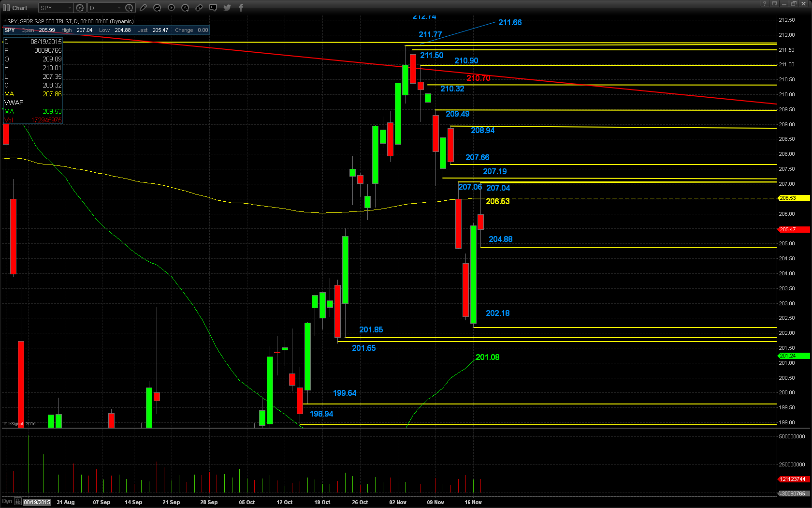
Task: Select the chart title 'SPY, SPDR S&P 500 TRUST'
Action: pos(39,21)
